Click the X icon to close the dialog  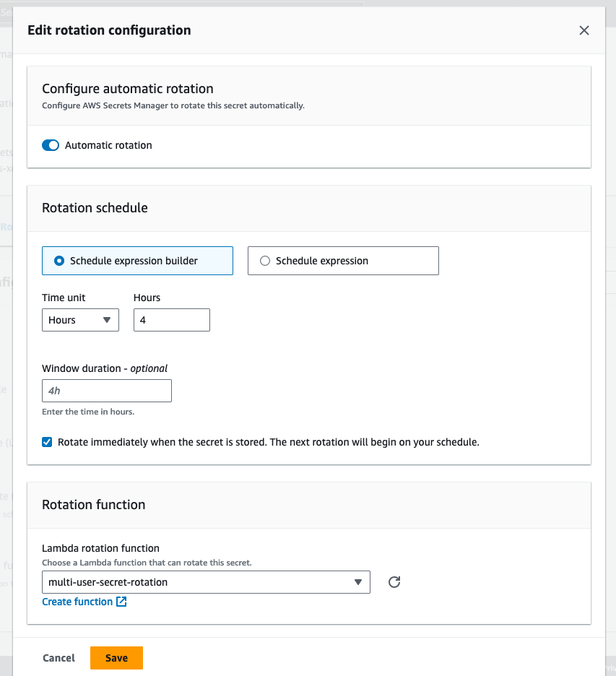tap(584, 30)
